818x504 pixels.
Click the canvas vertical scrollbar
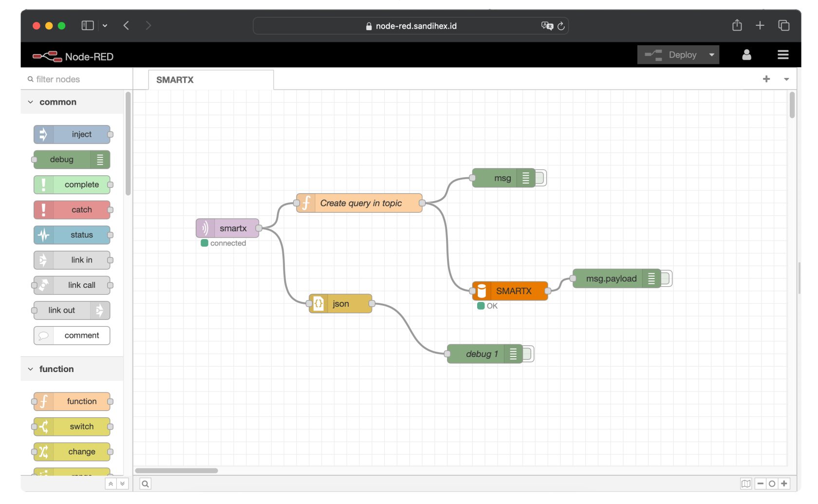coord(792,105)
